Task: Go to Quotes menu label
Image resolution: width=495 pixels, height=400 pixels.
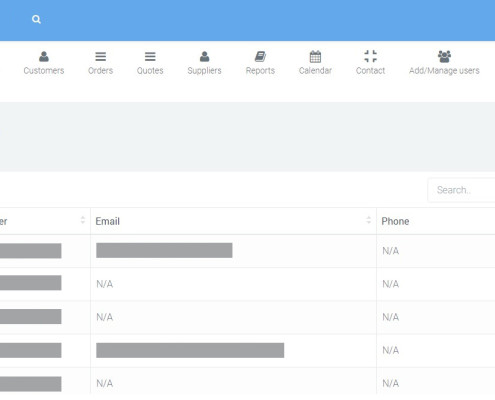Action: click(150, 71)
